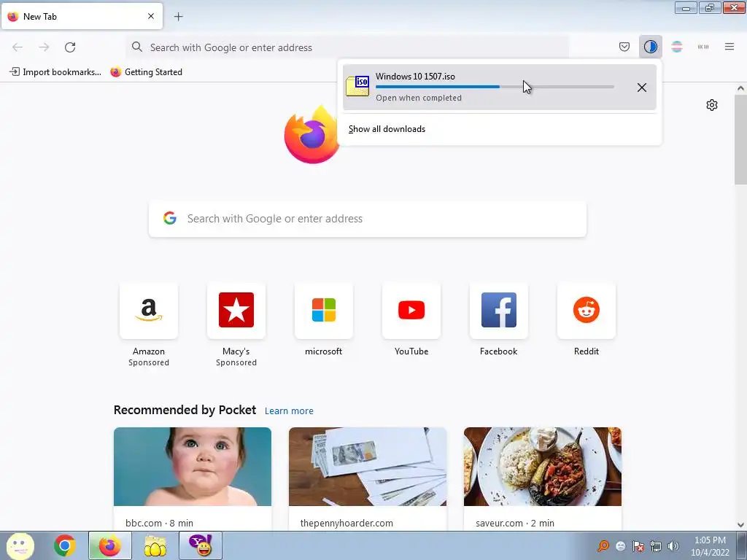This screenshot has height=560, width=747.
Task: Open the thepennyhoarder.com envelopes article
Action: 368,466
